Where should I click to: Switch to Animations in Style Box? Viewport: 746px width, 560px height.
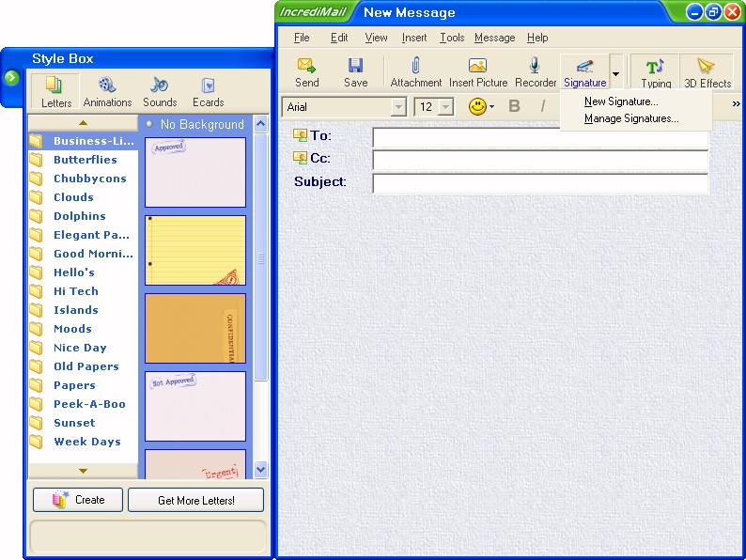click(x=107, y=91)
